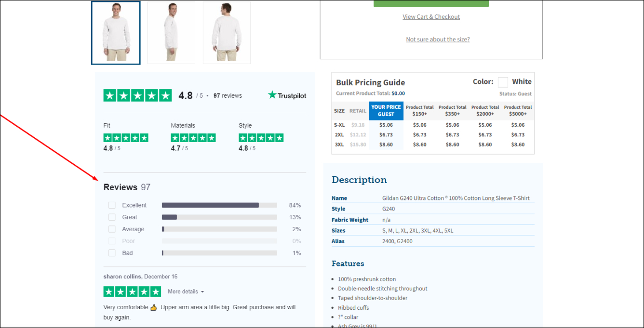Viewport: 644px width, 328px height.
Task: Click the $15.80 retail price
Action: pyautogui.click(x=358, y=144)
